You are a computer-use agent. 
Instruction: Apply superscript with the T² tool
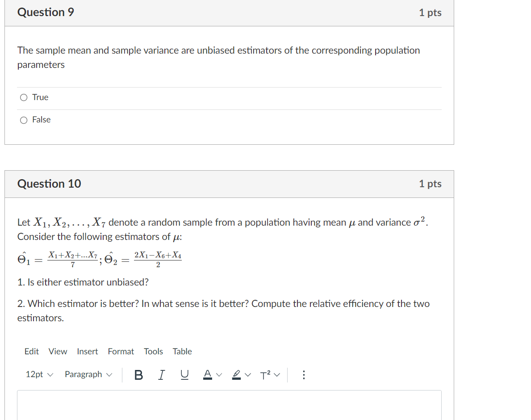(x=265, y=375)
